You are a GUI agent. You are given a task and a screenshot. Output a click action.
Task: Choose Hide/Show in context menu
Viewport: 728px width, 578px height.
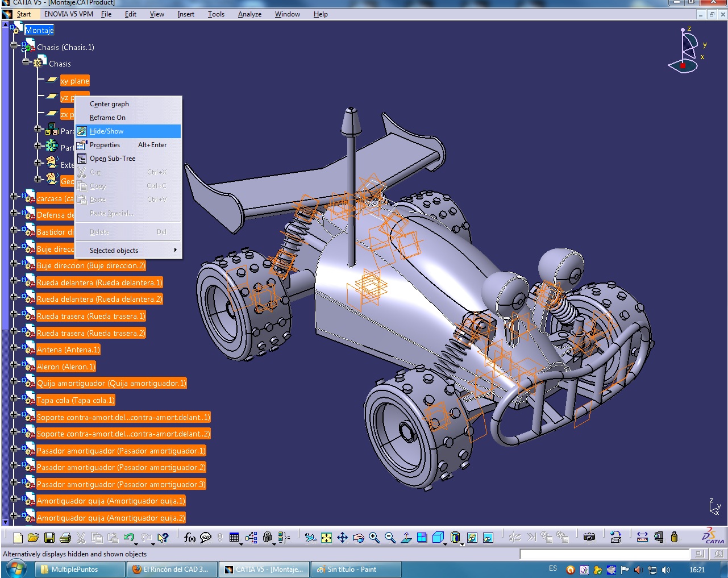click(128, 131)
